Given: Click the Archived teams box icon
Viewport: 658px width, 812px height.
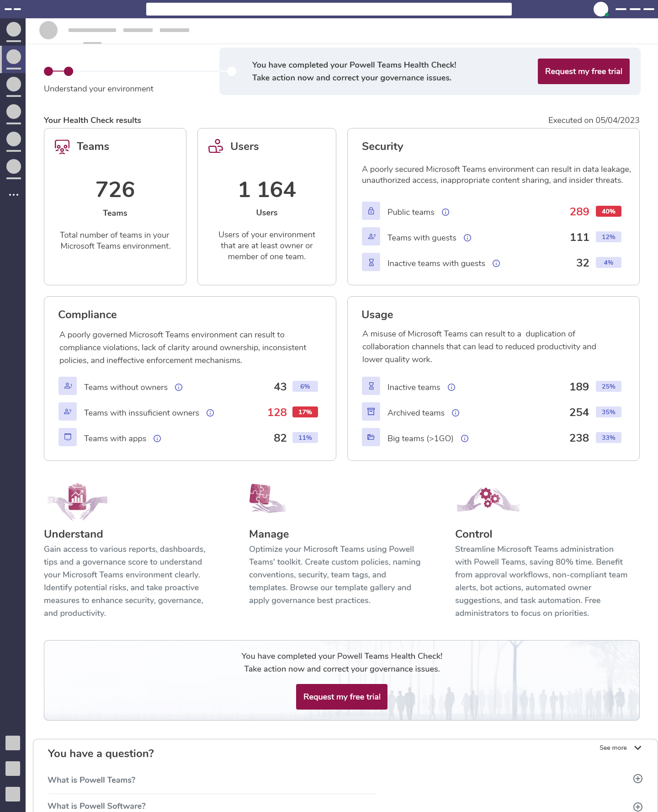Looking at the screenshot, I should coord(371,411).
